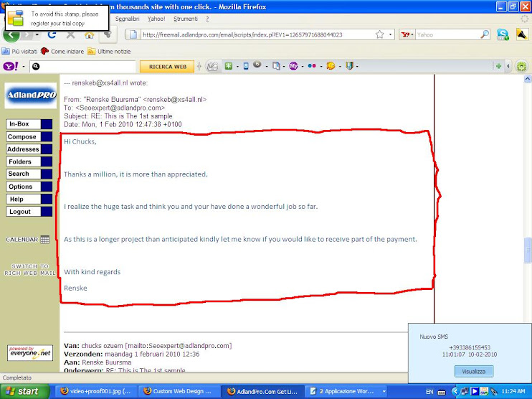Image resolution: width=532 pixels, height=399 pixels.
Task: Click Visualizza in the Nuovo SMS popup
Action: 474,372
